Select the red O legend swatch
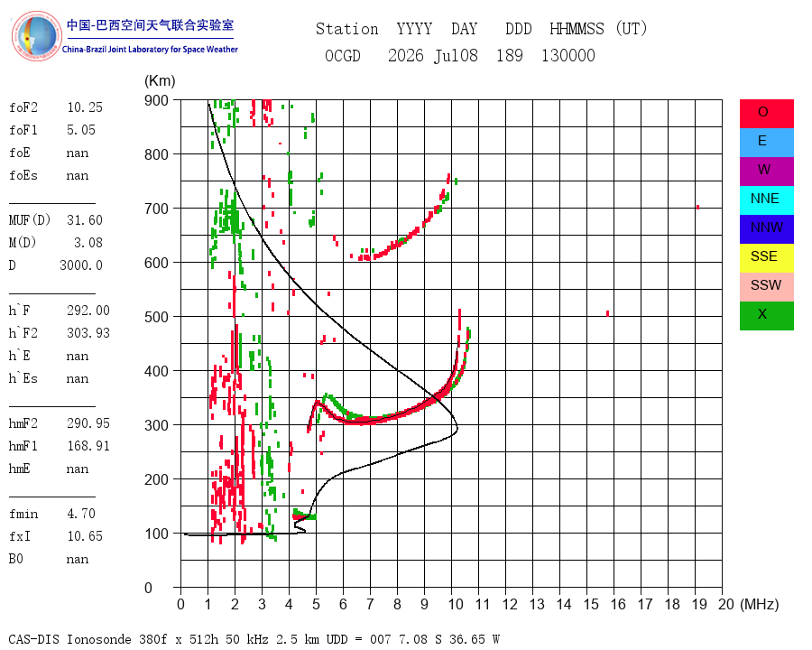The height and width of the screenshot is (650, 812). tap(766, 114)
